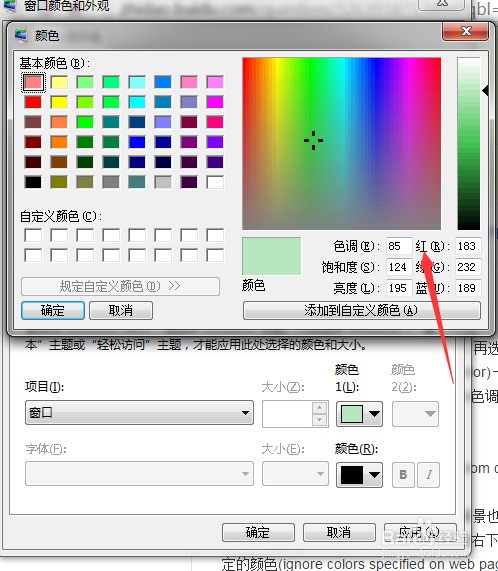Open the 颜色 1 color dropdown

coord(359,414)
